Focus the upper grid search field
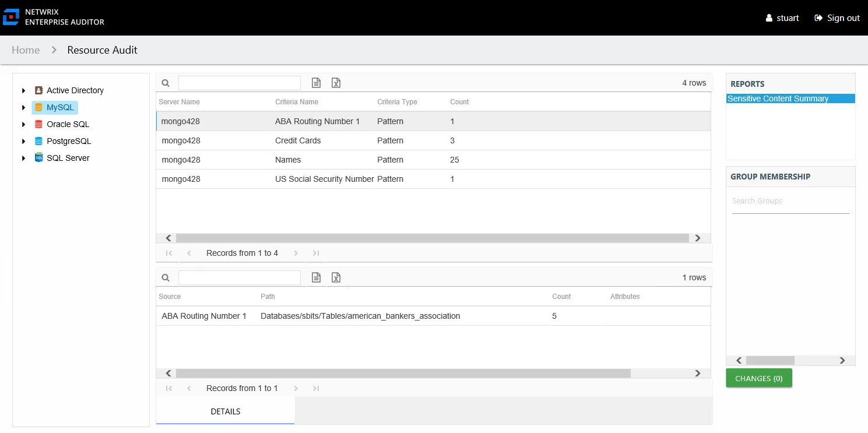Image resolution: width=868 pixels, height=433 pixels. [240, 83]
